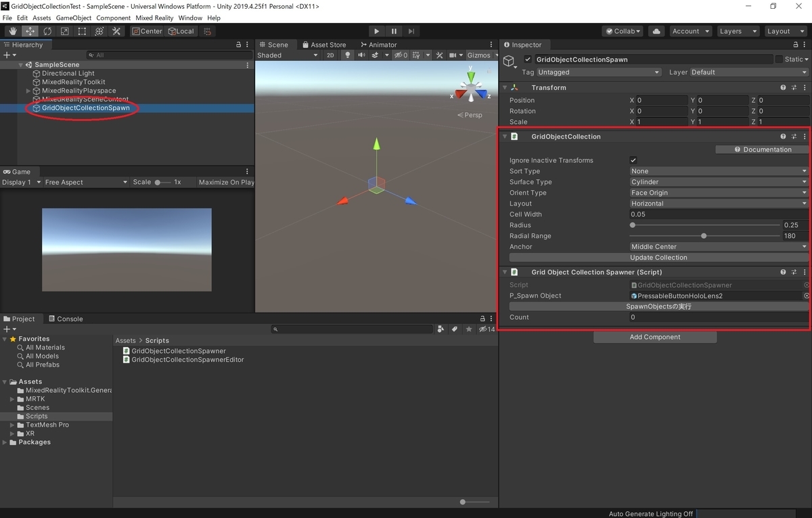The height and width of the screenshot is (518, 812).
Task: Lock the Hierarchy panel
Action: click(238, 45)
